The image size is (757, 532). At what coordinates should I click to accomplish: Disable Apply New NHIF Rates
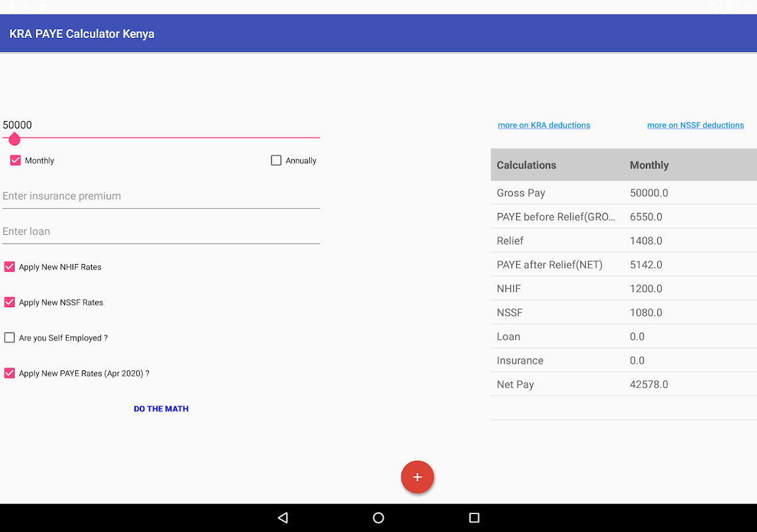click(10, 267)
